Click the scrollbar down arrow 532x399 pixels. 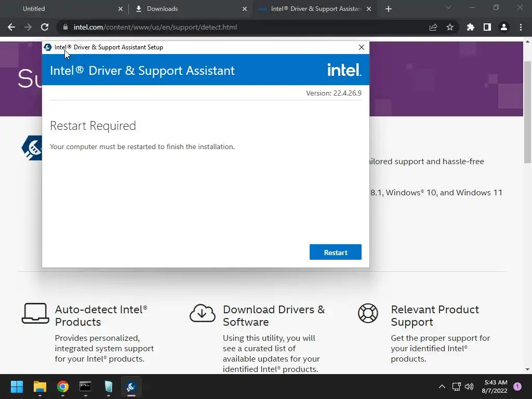click(x=527, y=369)
